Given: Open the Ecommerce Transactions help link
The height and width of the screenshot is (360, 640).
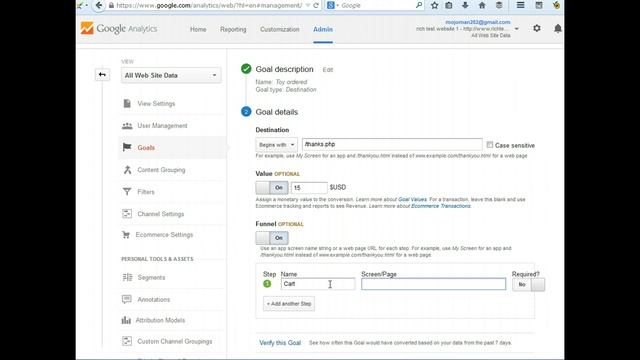Looking at the screenshot, I should (441, 206).
